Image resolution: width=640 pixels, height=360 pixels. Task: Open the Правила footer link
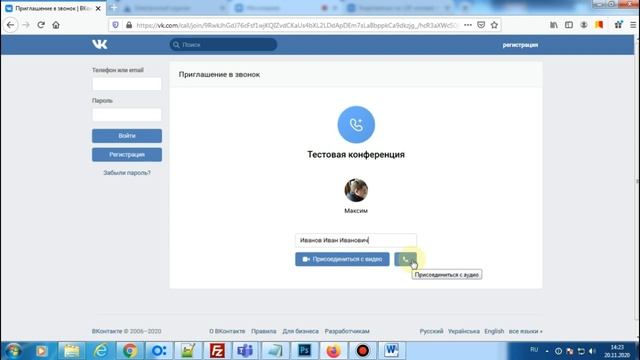(264, 331)
